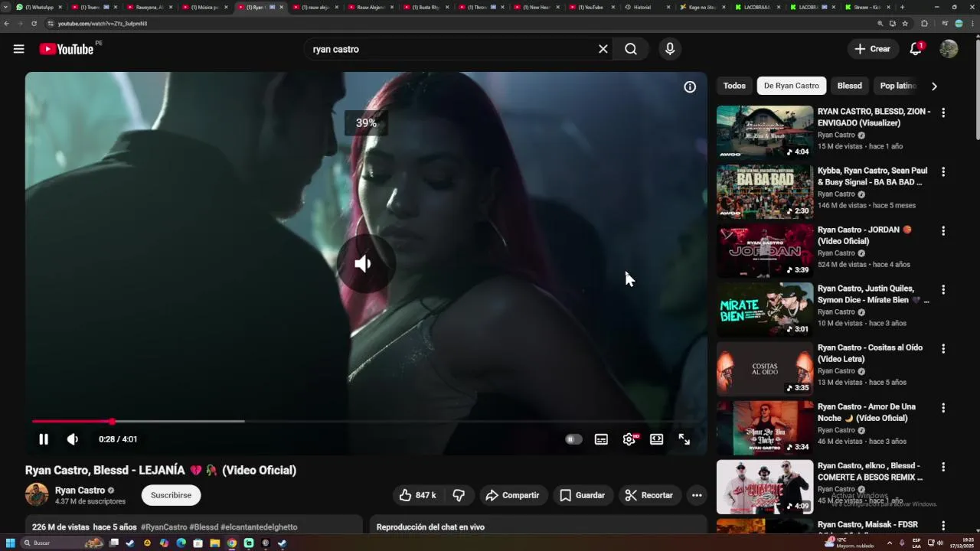The width and height of the screenshot is (980, 551).
Task: Open taskbar weather widget
Action: (851, 543)
